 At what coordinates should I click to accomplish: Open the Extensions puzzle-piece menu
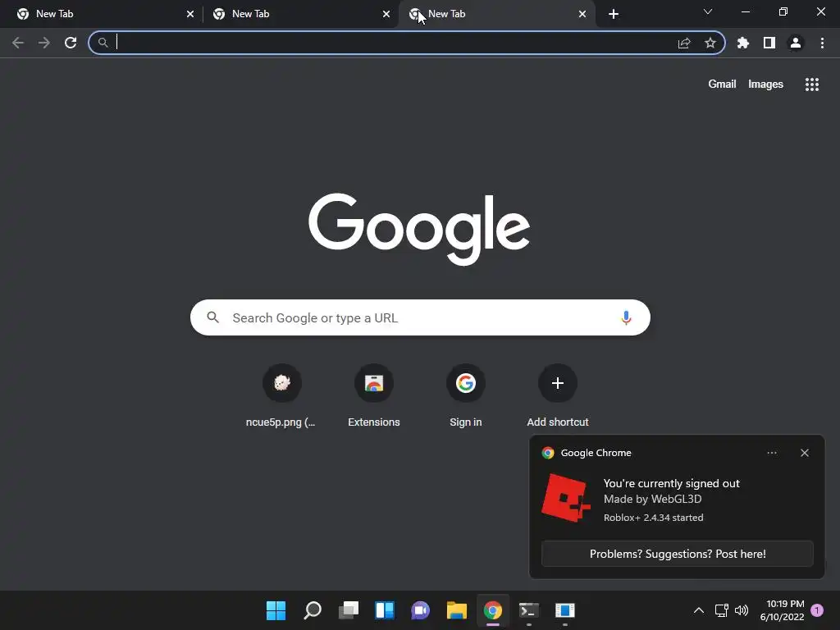click(x=743, y=43)
